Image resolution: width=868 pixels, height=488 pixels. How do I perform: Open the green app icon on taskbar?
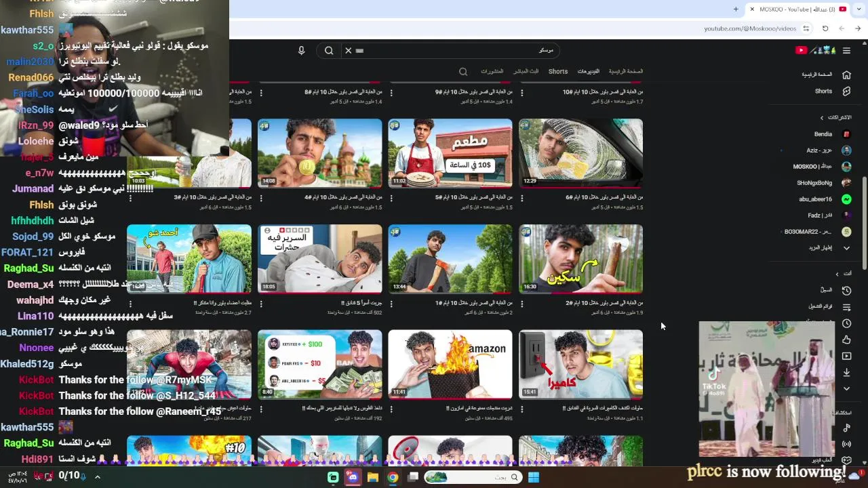pyautogui.click(x=333, y=477)
